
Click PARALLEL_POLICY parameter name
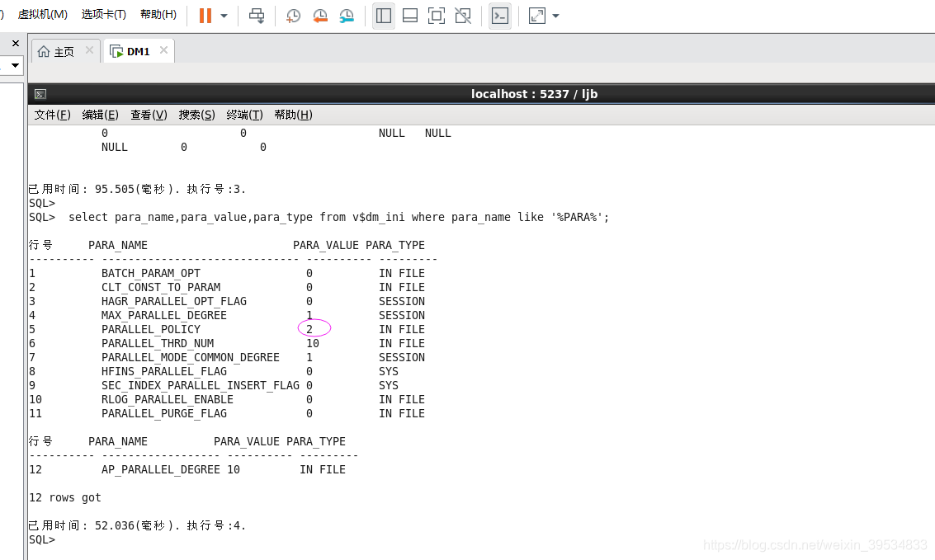pos(151,329)
